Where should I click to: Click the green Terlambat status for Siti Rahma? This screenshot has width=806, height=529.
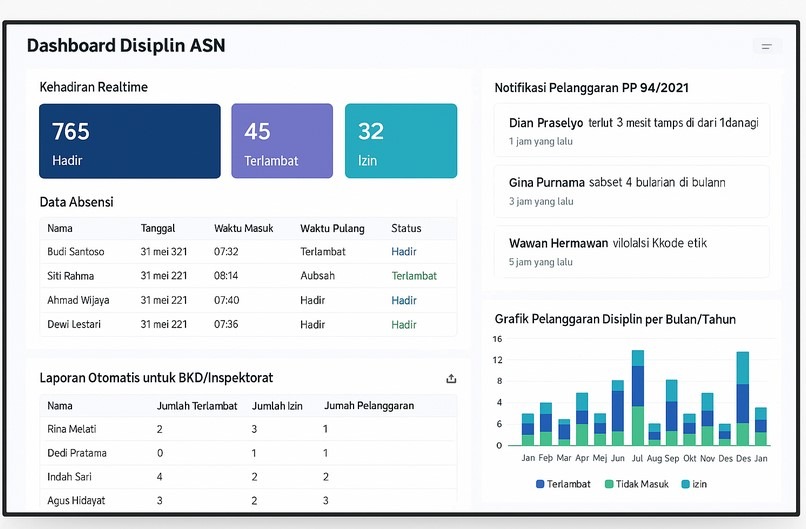coord(414,276)
